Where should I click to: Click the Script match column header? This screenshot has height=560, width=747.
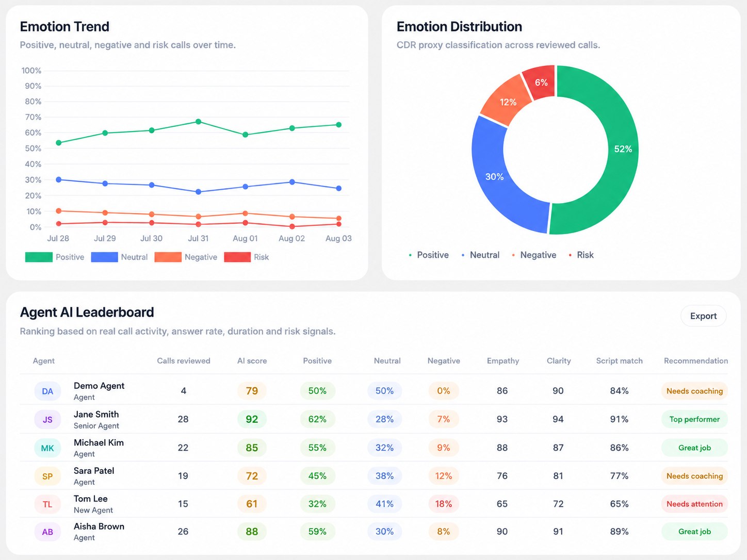(x=619, y=361)
